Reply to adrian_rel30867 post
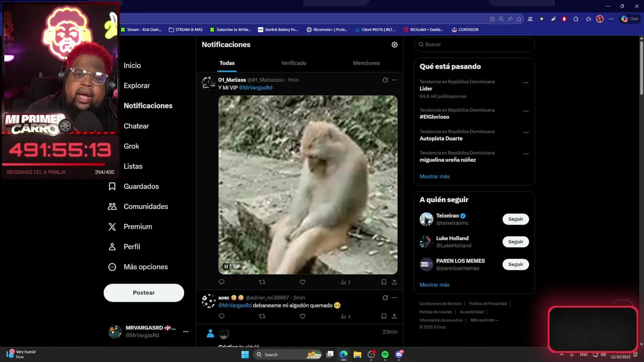Image resolution: width=644 pixels, height=362 pixels. click(x=221, y=316)
